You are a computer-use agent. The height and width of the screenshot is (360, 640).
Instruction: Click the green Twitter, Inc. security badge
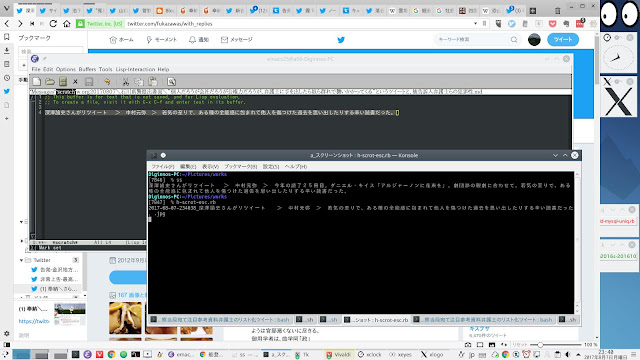click(100, 24)
